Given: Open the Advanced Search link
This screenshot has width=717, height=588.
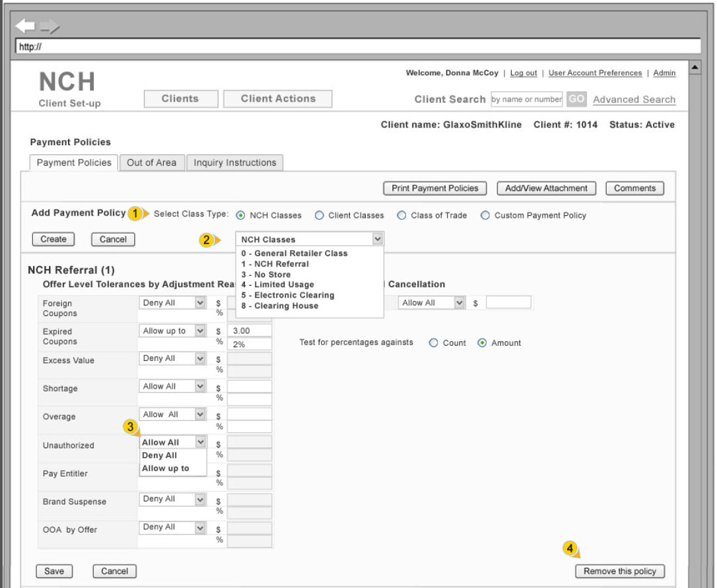Looking at the screenshot, I should (634, 100).
